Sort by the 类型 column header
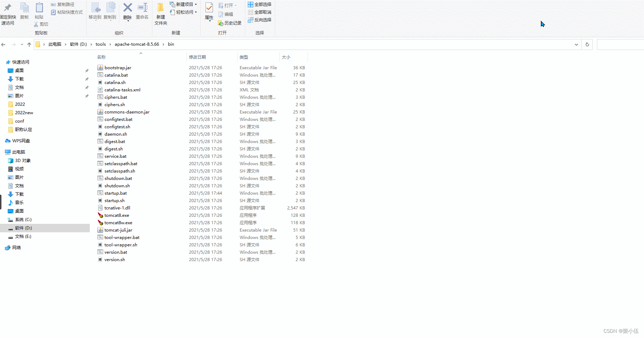The height and width of the screenshot is (337, 644). coord(244,57)
